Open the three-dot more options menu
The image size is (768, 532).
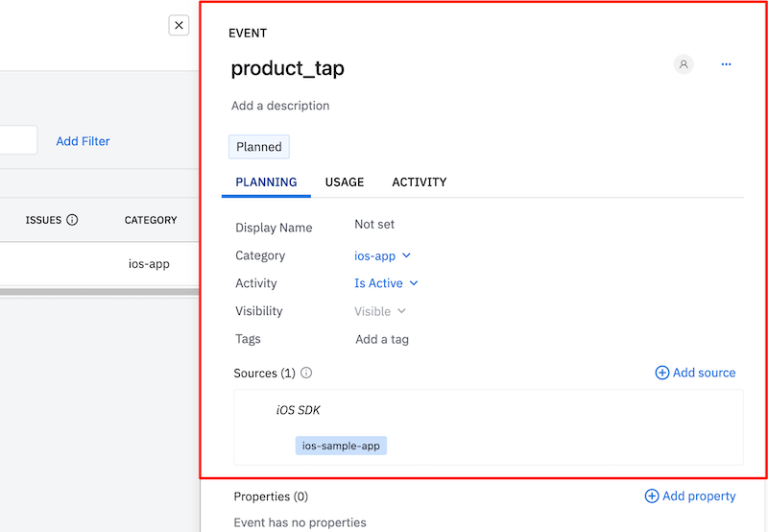pyautogui.click(x=726, y=64)
